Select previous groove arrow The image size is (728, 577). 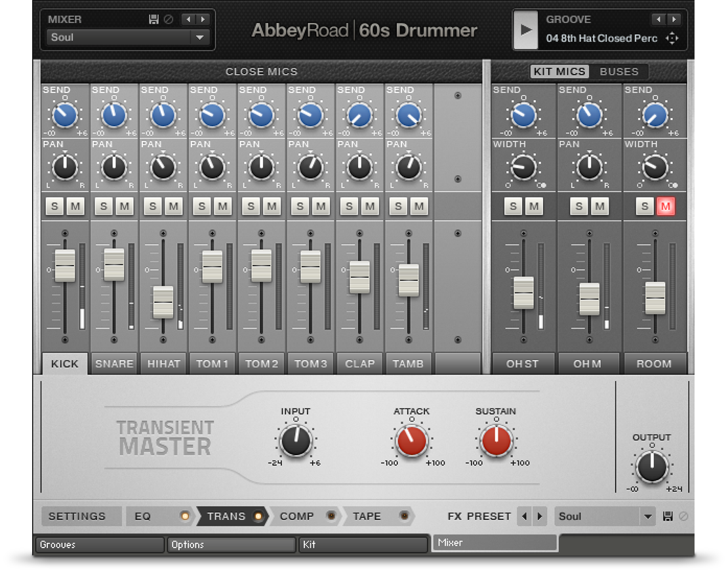[x=658, y=20]
